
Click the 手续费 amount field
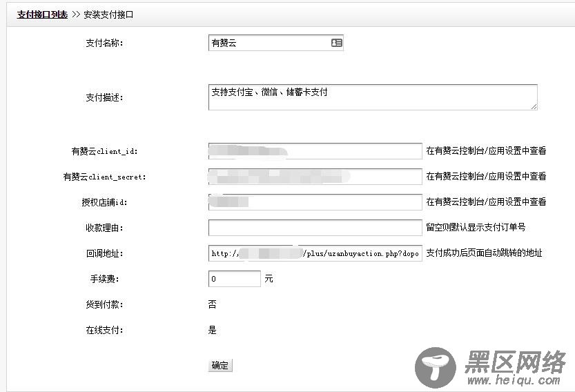pyautogui.click(x=234, y=279)
